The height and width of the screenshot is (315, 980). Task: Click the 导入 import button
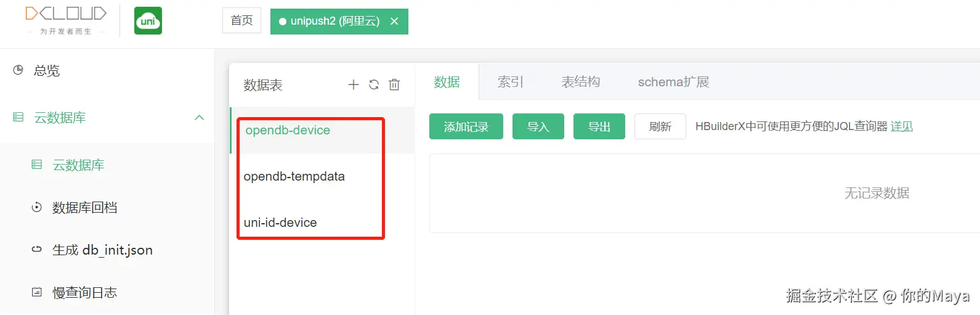coord(538,126)
